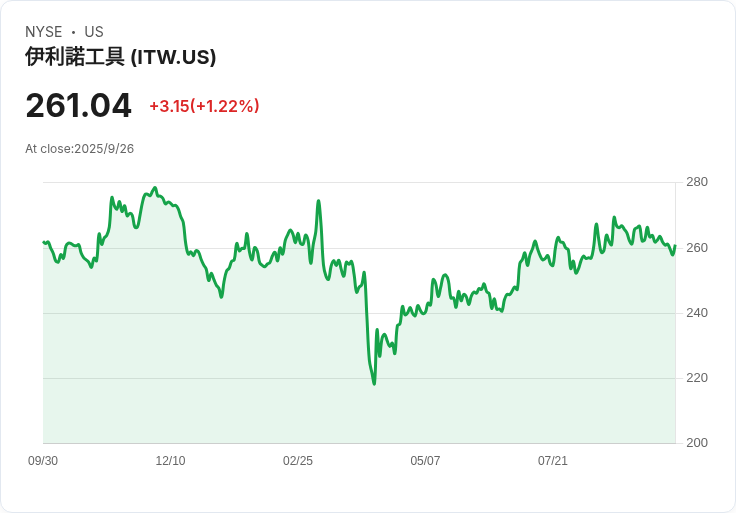Click the 05/07 x-axis date label
The width and height of the screenshot is (736, 513).
pyautogui.click(x=425, y=461)
